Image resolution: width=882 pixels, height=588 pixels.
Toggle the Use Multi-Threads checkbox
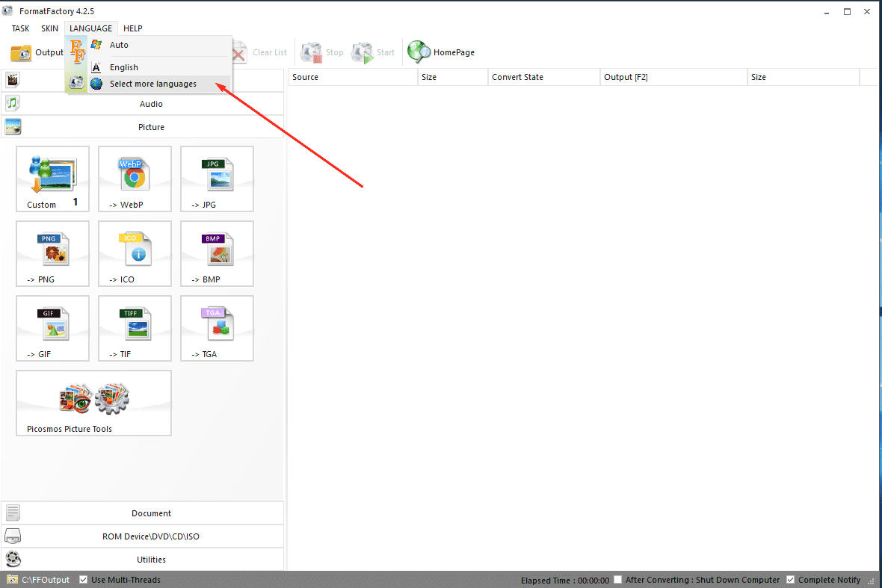tap(83, 580)
